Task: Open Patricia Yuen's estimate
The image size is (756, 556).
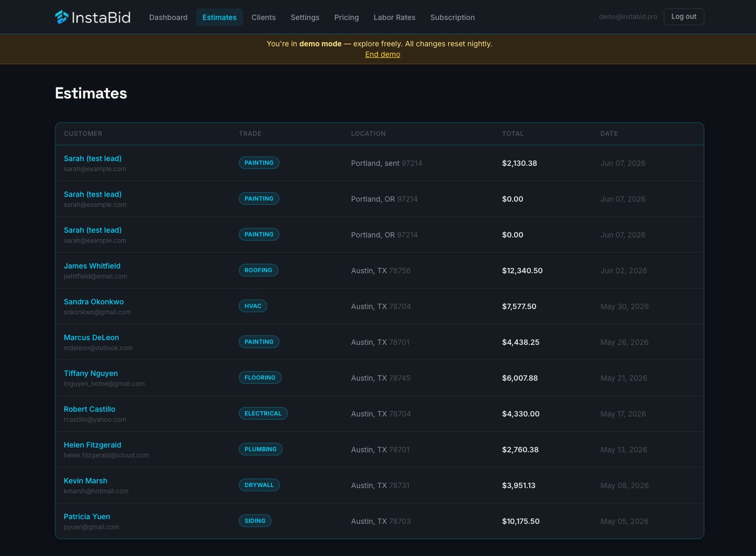Action: (87, 516)
